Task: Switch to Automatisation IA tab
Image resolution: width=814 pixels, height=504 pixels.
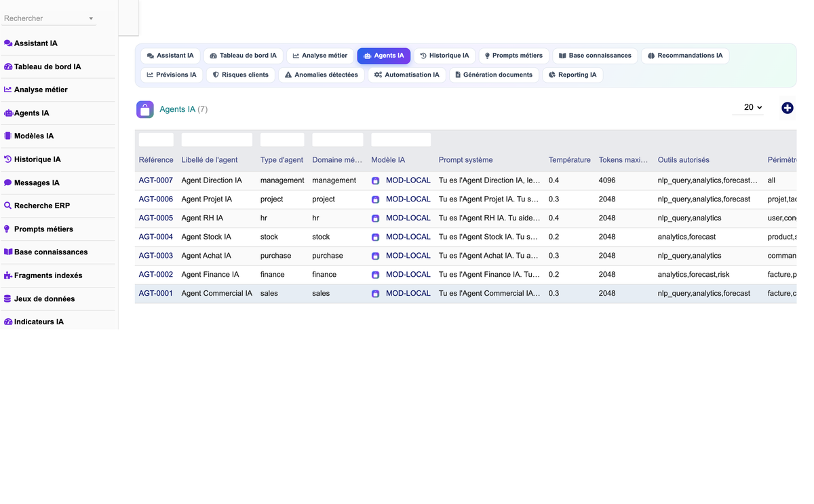Action: tap(407, 75)
